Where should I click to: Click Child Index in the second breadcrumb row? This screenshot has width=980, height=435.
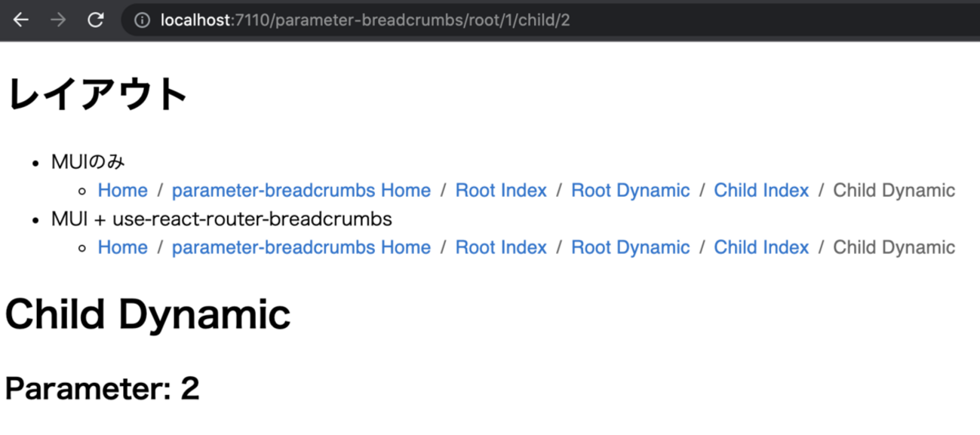(x=761, y=247)
